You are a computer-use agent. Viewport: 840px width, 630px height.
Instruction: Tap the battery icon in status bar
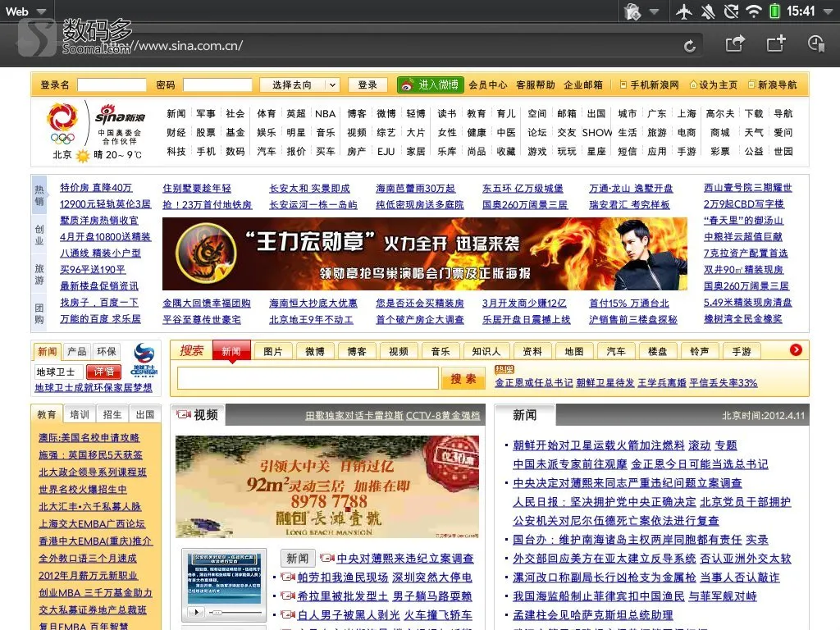coord(774,11)
